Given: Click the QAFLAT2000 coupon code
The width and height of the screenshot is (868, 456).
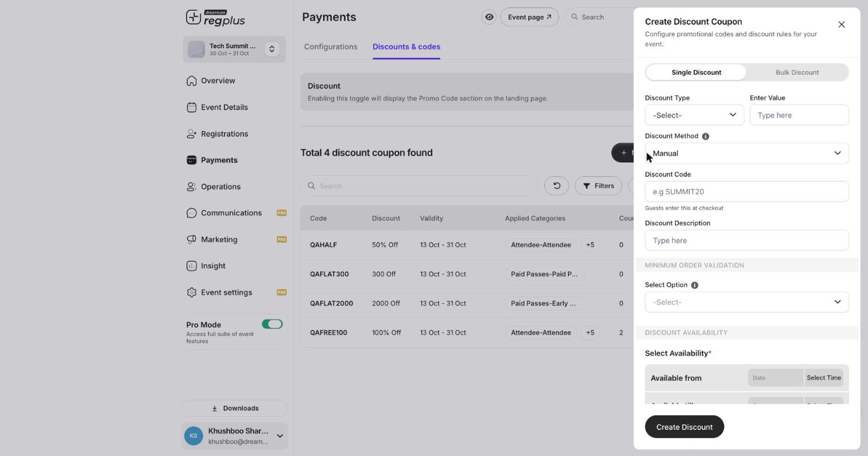Looking at the screenshot, I should 331,304.
